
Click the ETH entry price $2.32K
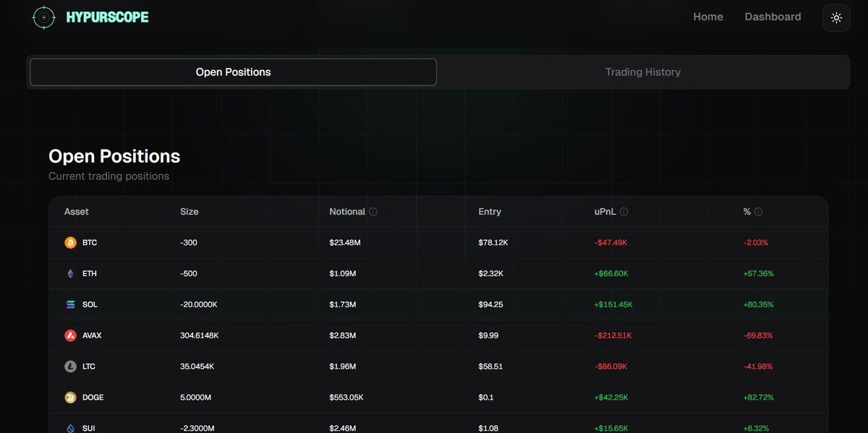pos(490,274)
